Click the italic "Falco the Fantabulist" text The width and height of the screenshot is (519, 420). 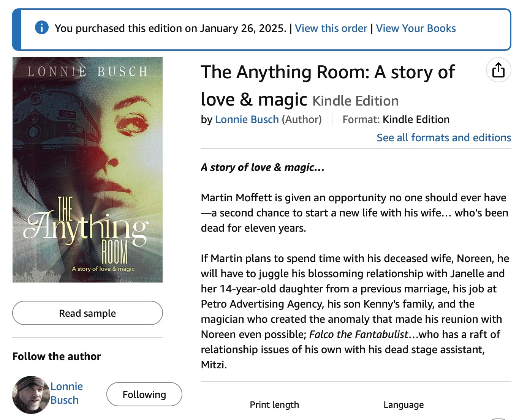pos(358,335)
